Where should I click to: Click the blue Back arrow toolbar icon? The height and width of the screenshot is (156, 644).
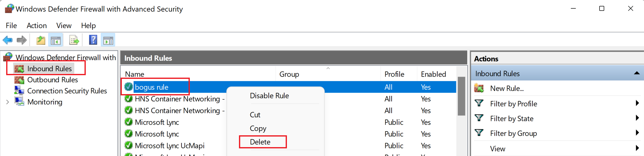pos(8,40)
